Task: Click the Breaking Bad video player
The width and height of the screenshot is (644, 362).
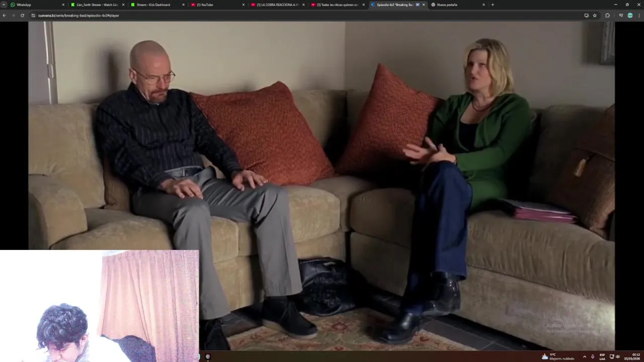Action: pos(321,186)
